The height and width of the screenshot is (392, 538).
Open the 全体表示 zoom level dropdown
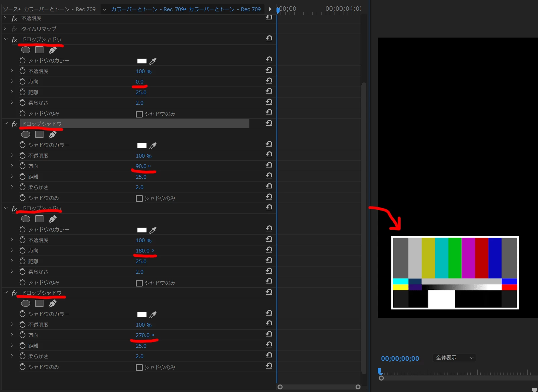(x=455, y=358)
